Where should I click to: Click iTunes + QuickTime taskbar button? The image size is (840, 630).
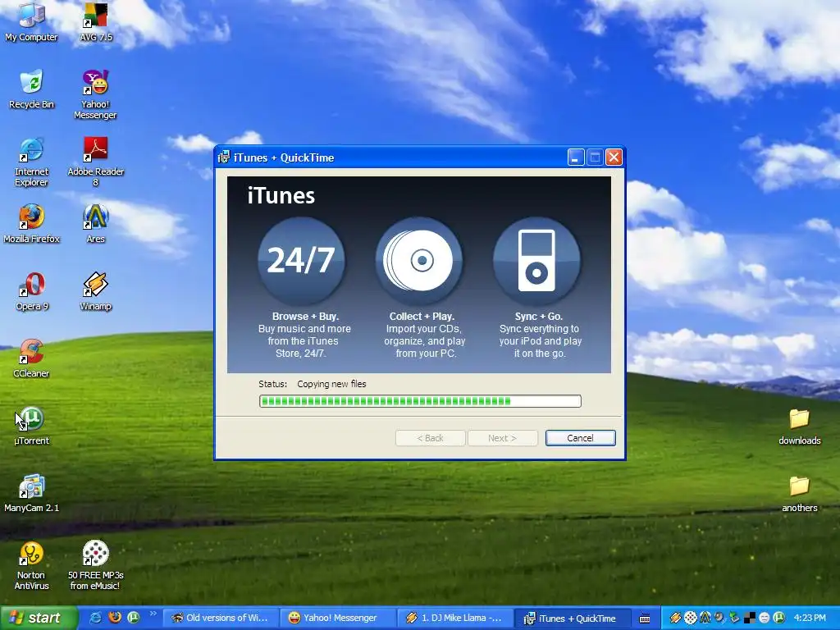click(572, 619)
